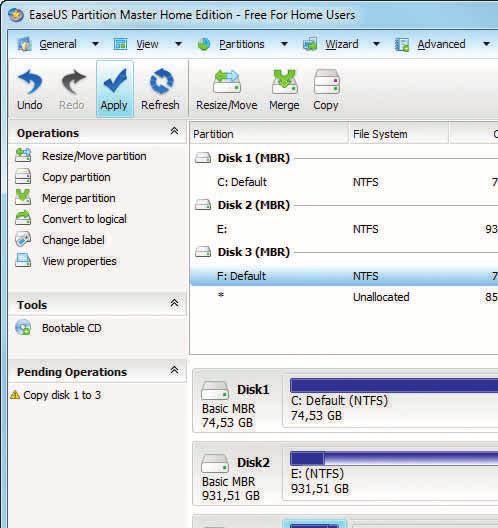Click Resize/Move partition icon in Operations

[23, 155]
